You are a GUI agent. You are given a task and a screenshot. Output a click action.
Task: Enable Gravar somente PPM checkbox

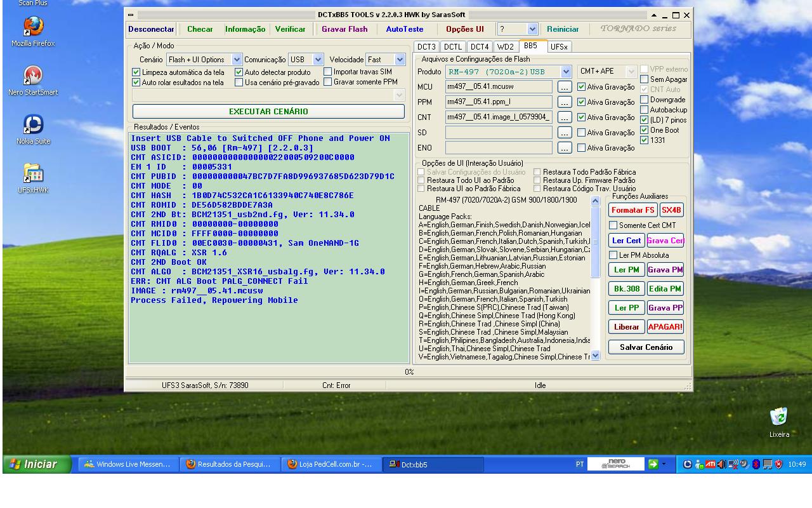coord(328,82)
